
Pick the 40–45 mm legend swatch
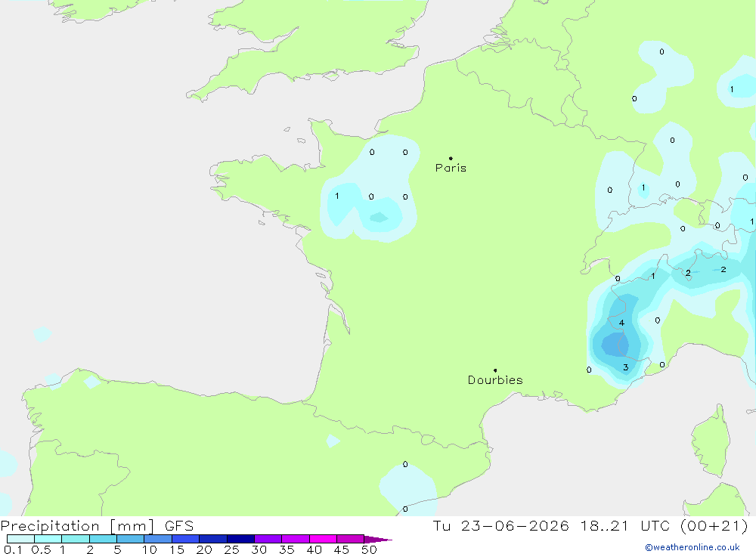323,539
